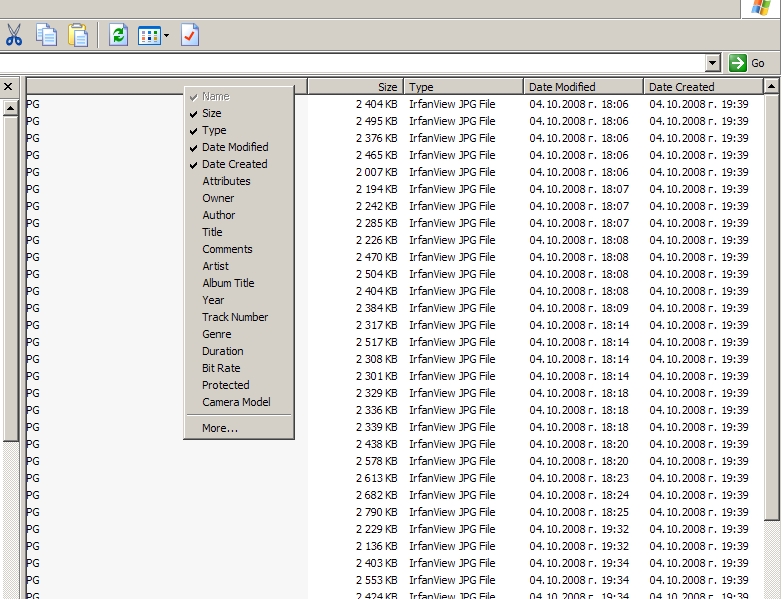Uncheck the Date Modified column option
Viewport: 782px width, 599px height.
(234, 147)
